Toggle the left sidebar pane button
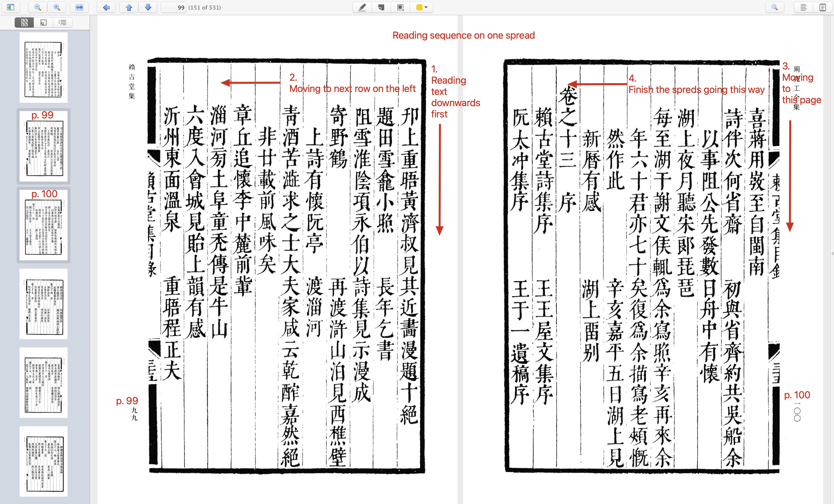The width and height of the screenshot is (834, 504). [x=11, y=7]
